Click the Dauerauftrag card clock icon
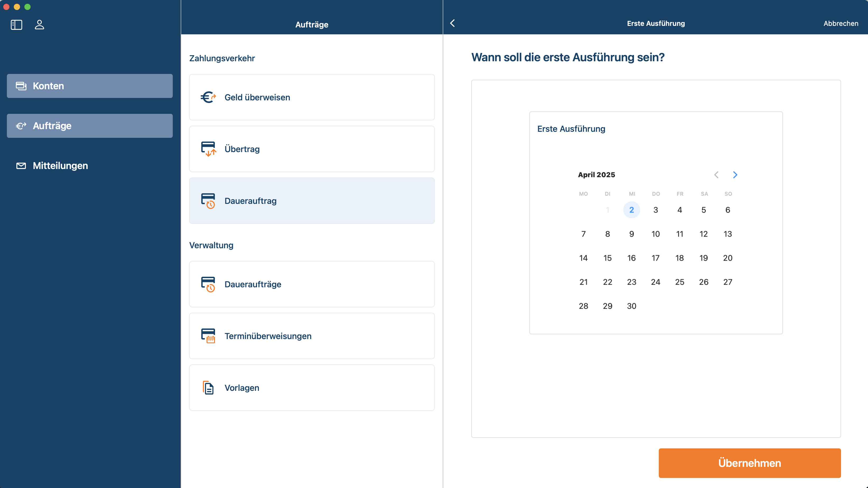The width and height of the screenshot is (868, 488). pyautogui.click(x=208, y=201)
